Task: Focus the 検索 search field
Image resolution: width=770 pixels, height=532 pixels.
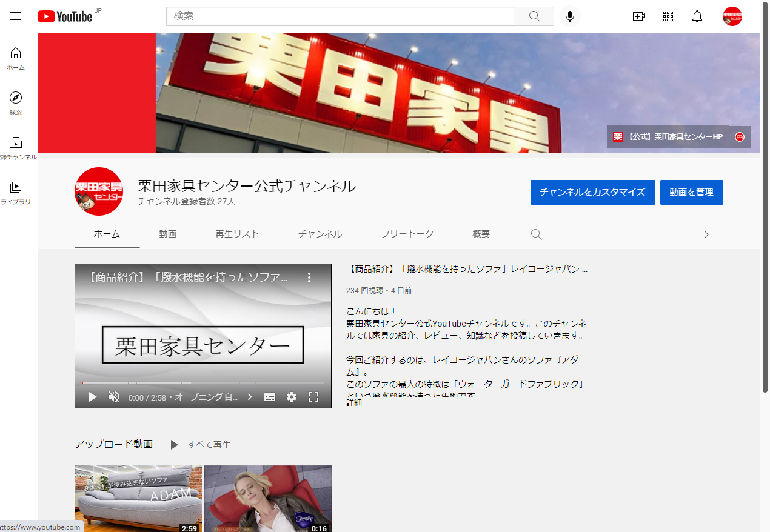Action: 341,16
